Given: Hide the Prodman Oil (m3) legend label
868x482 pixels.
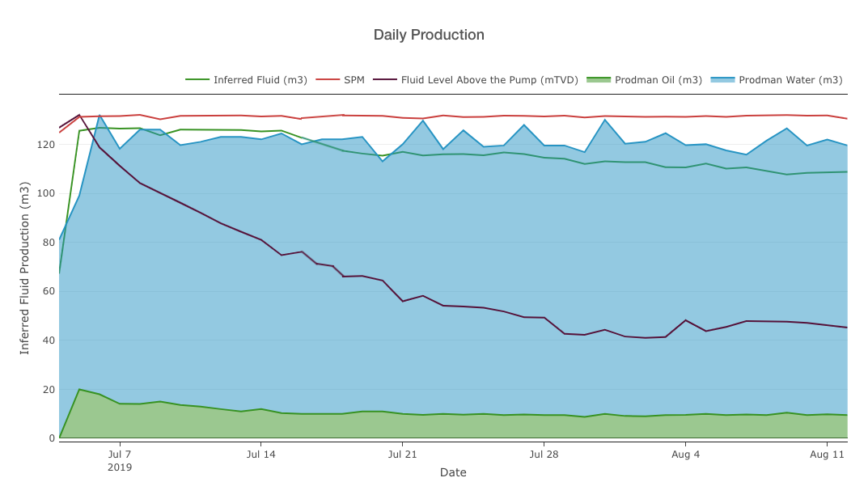Looking at the screenshot, I should (x=658, y=80).
